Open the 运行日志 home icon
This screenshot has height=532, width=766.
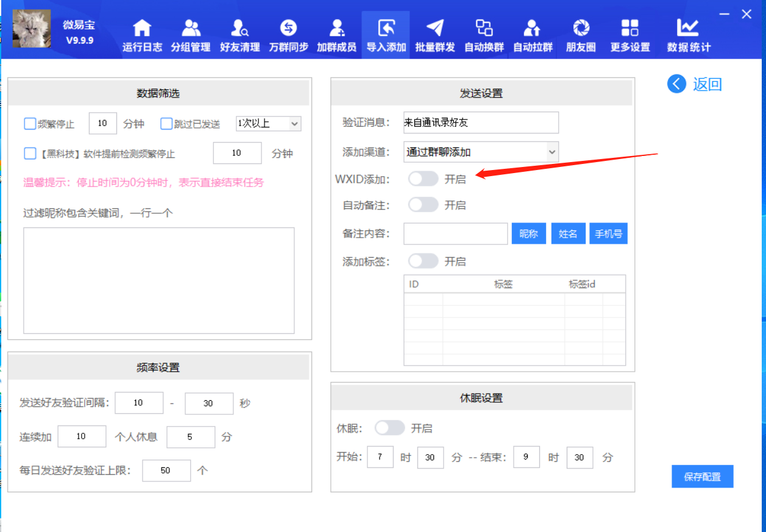pos(142,29)
